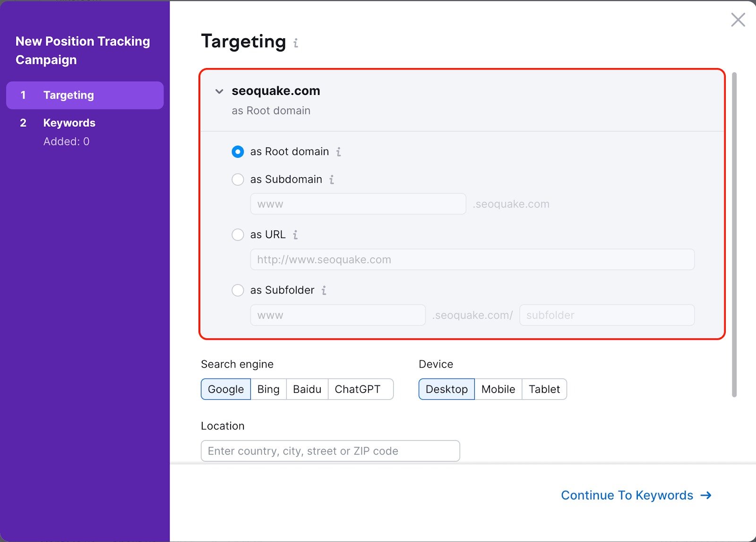Collapse the seoquake.com domain chevron
Screen dimensions: 756x542
point(219,91)
